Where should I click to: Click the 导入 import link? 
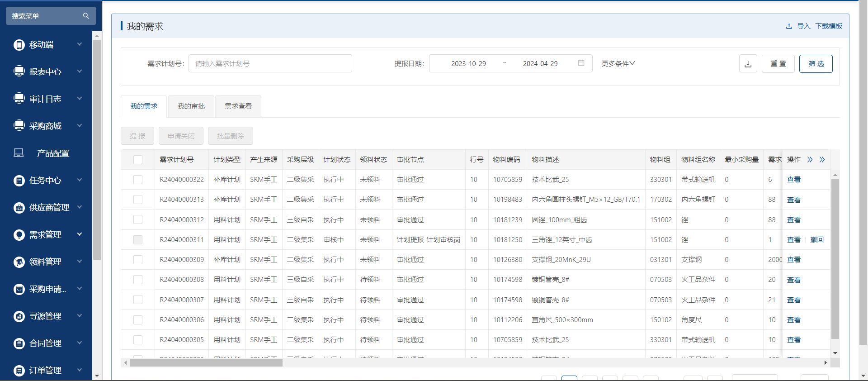pyautogui.click(x=803, y=26)
